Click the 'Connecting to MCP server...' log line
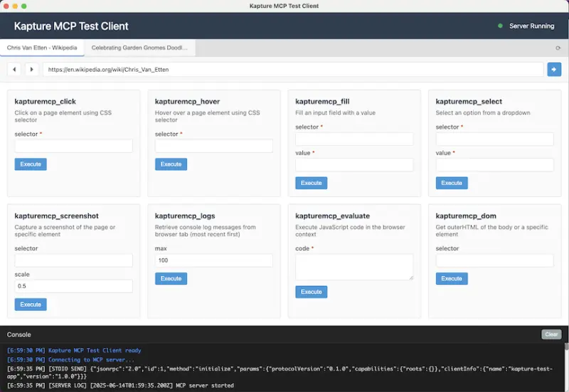The height and width of the screenshot is (392, 569). (70, 360)
